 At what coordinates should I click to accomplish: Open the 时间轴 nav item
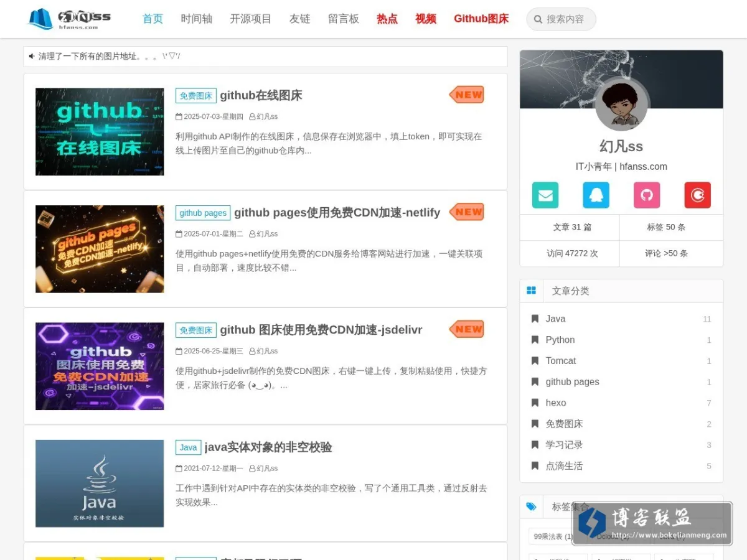click(x=197, y=19)
